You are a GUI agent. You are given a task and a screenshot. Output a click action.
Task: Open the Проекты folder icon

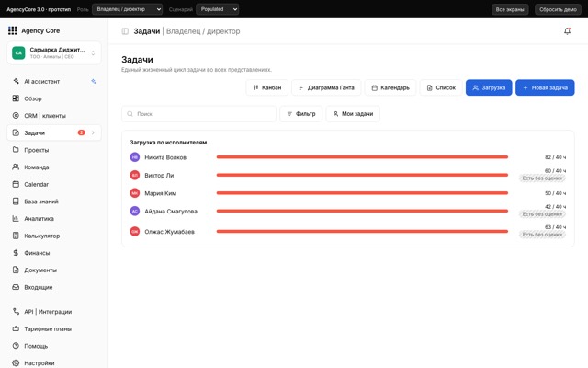pos(16,150)
